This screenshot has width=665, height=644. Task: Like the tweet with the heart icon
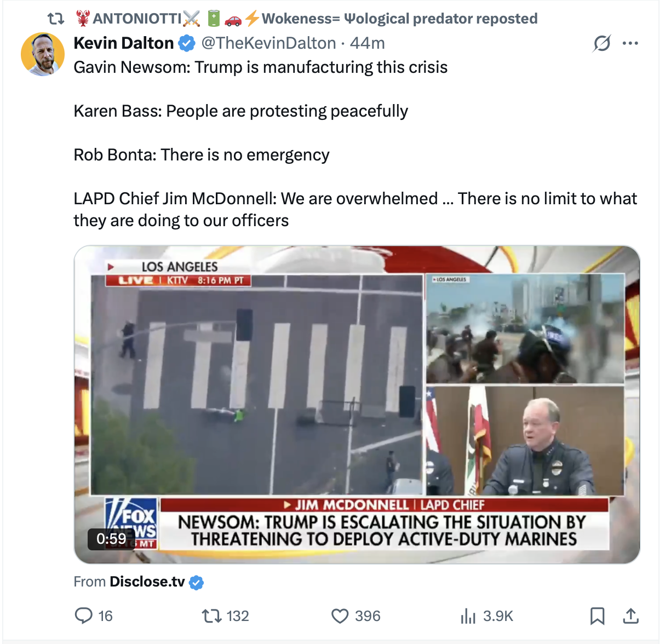tap(340, 616)
